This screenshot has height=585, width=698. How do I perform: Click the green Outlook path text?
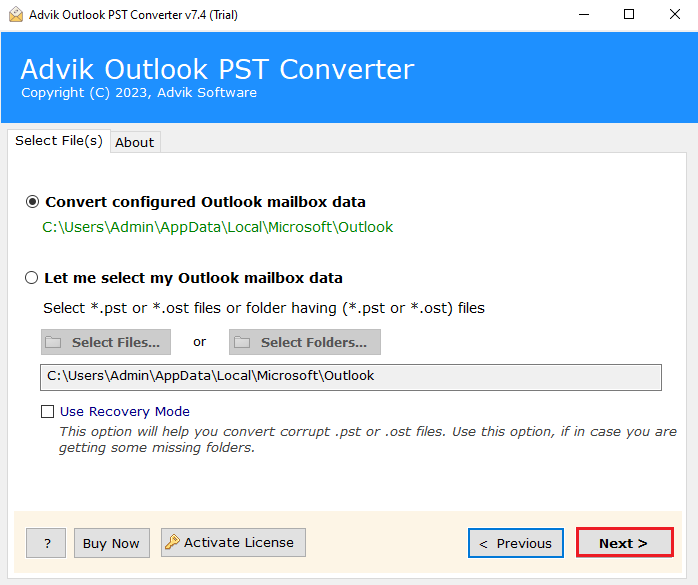218,227
